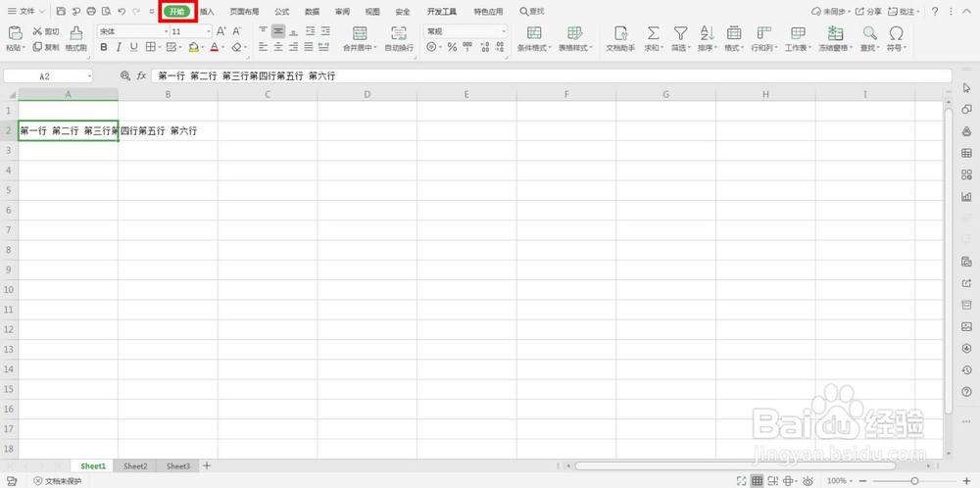
Task: Click the Help question mark icon
Action: pos(935,11)
